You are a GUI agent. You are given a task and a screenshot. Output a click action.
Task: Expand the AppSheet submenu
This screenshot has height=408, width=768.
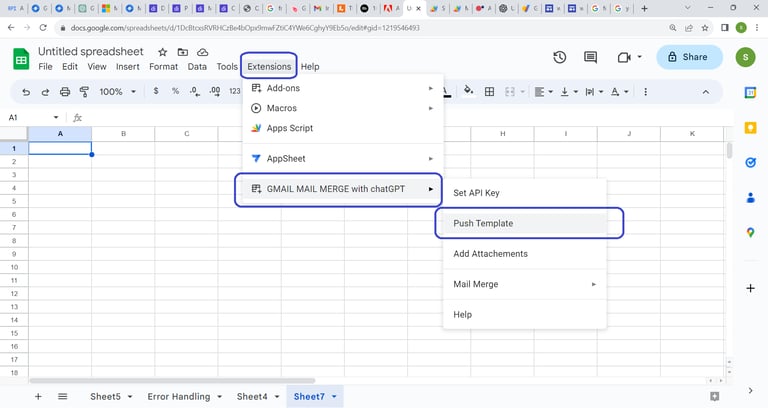tap(343, 159)
